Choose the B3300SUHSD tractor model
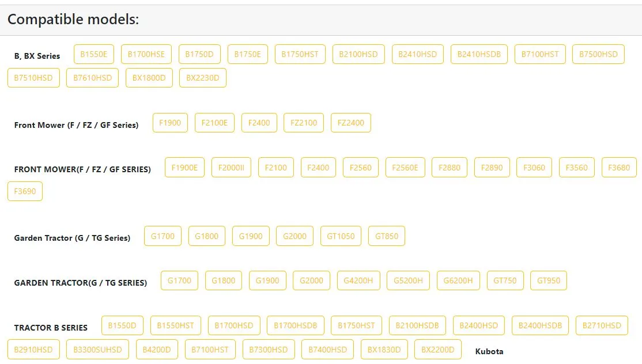Image resolution: width=642 pixels, height=364 pixels. 97,350
